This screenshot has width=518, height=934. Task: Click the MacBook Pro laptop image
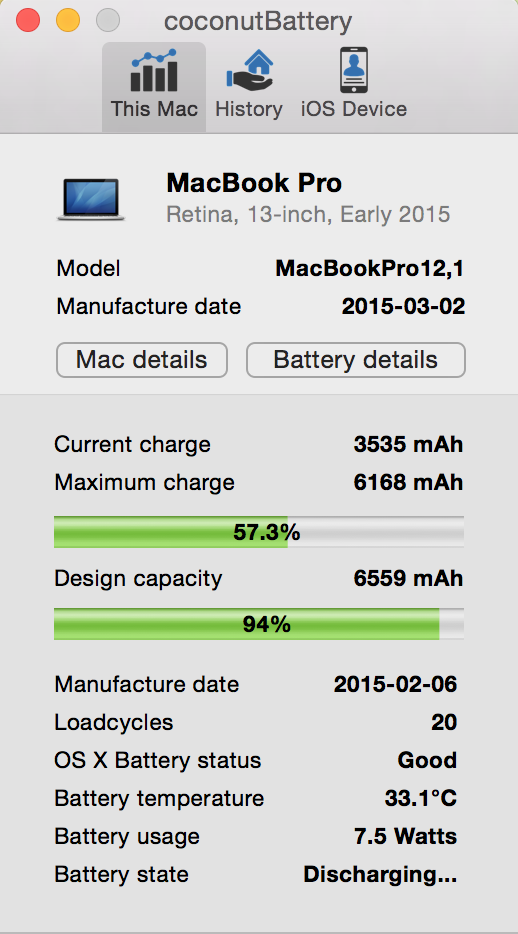(91, 200)
